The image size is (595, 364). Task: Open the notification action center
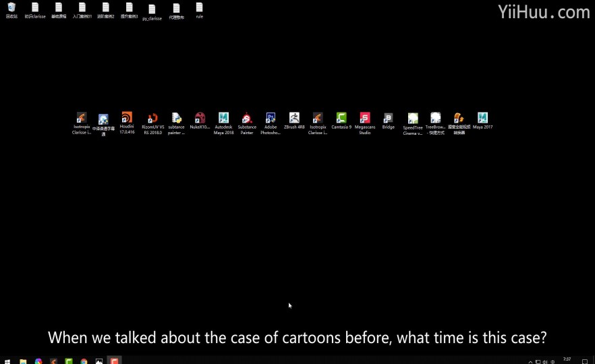585,361
